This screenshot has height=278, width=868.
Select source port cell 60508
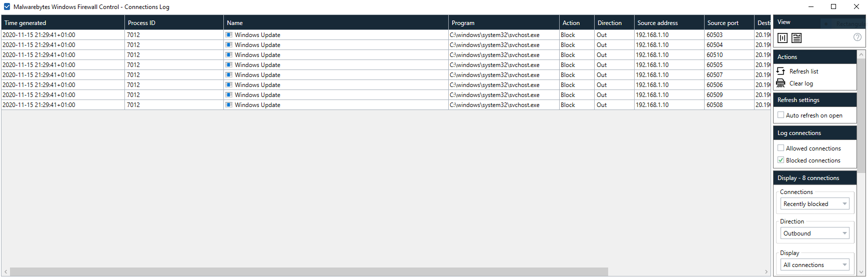pos(729,105)
